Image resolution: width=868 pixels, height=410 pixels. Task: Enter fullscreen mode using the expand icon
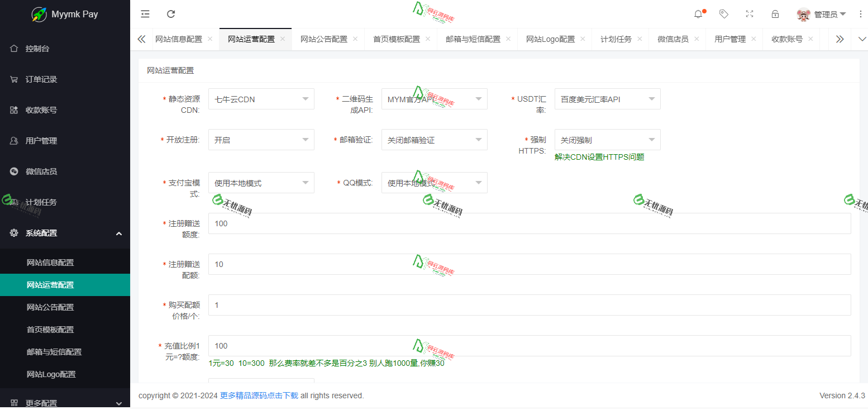749,14
